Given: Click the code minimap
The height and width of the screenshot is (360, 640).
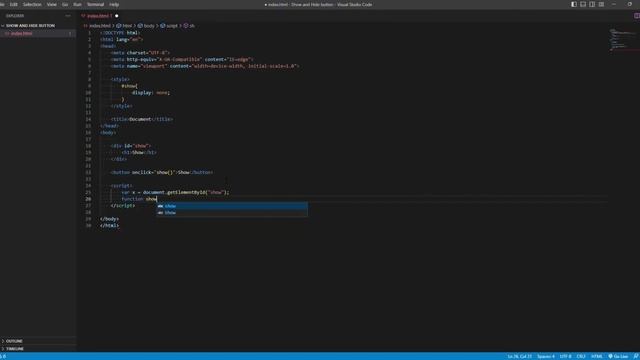Looking at the screenshot, I should 623,40.
